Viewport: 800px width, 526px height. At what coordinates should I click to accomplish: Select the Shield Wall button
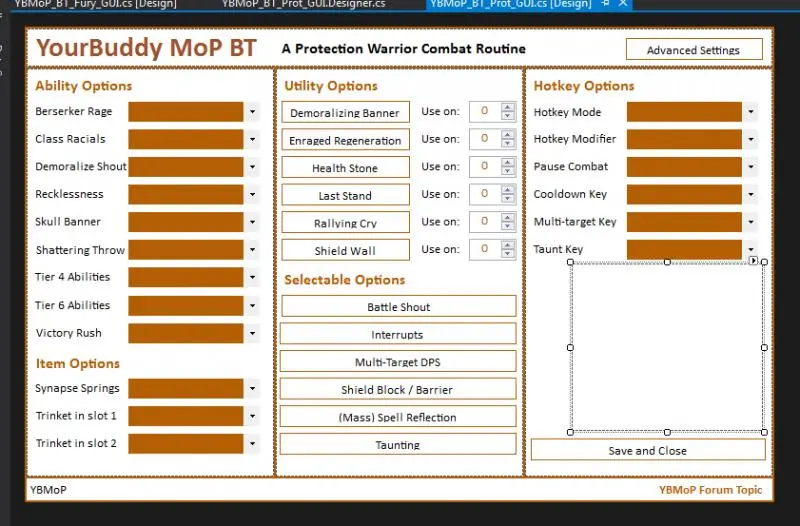click(345, 249)
